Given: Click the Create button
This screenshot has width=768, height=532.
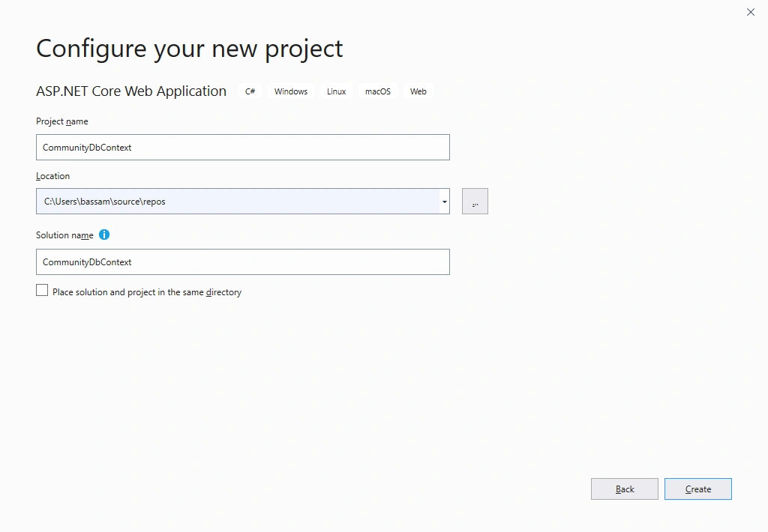Looking at the screenshot, I should [698, 489].
